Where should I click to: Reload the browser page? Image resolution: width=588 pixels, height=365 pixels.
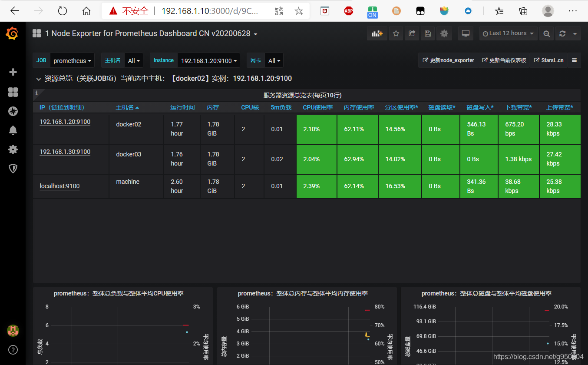pyautogui.click(x=63, y=11)
